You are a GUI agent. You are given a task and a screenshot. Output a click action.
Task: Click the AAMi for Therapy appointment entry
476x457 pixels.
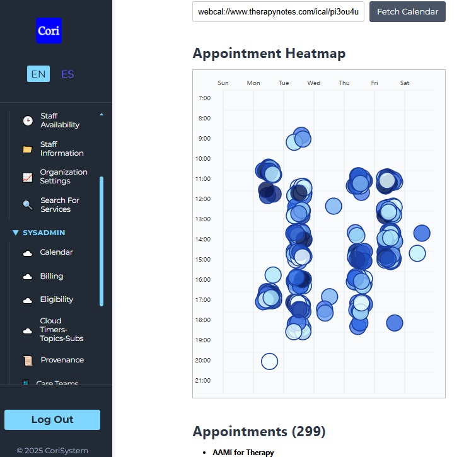coord(243,452)
